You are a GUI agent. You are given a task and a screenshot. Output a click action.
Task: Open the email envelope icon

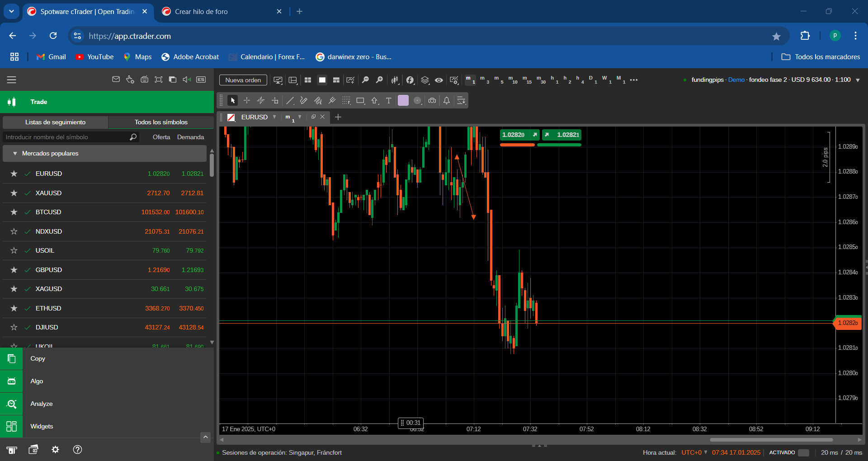click(116, 80)
